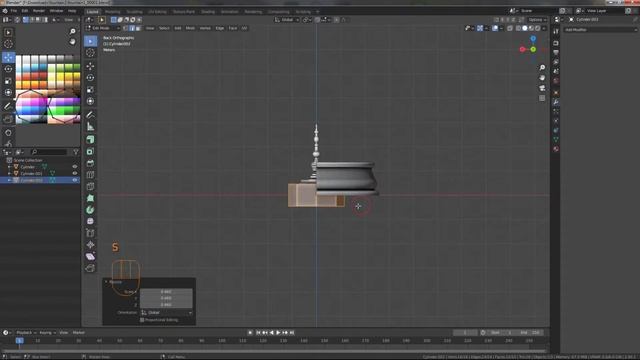This screenshot has height=360, width=640.
Task: Hide Cylinder object using its eye icon
Action: tap(75, 167)
